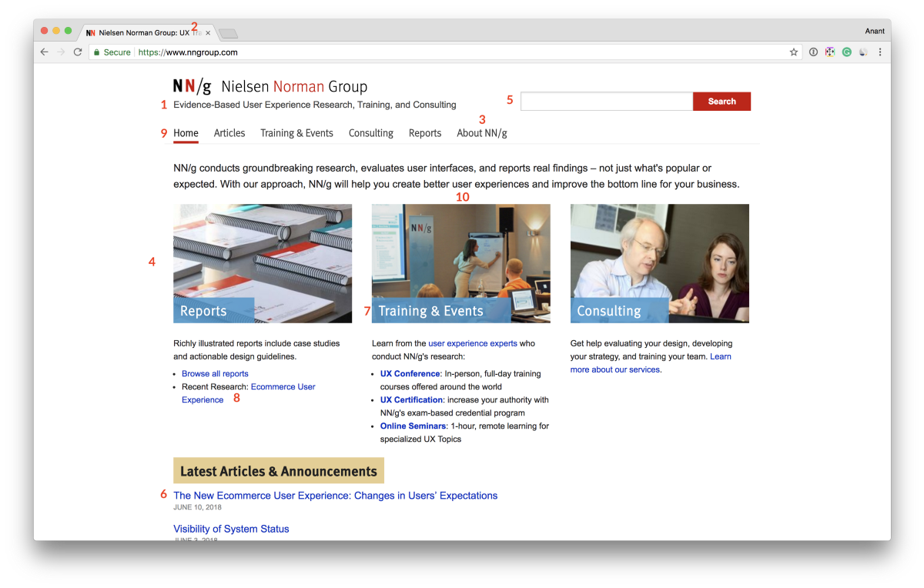Open Chrome's three-dot menu
The width and height of the screenshot is (924, 588).
click(x=880, y=52)
